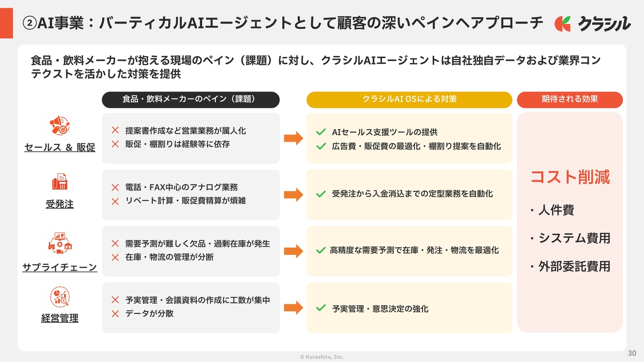
Task: Click the orange arrow in sales row
Action: click(293, 138)
